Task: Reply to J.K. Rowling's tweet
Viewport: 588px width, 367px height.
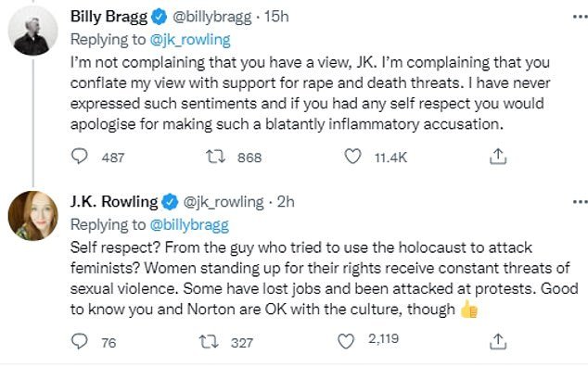Action: point(80,341)
